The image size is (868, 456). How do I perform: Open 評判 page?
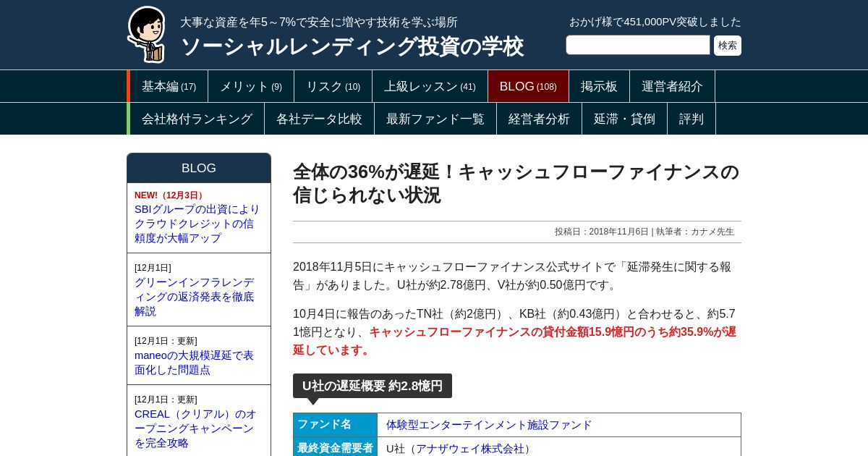pyautogui.click(x=692, y=119)
